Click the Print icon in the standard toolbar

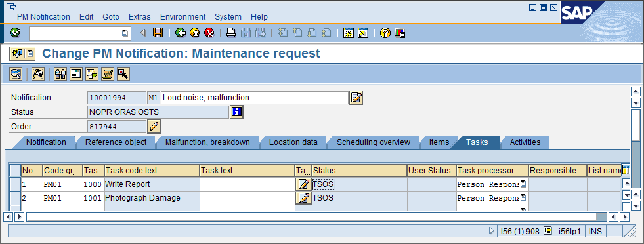pyautogui.click(x=231, y=33)
